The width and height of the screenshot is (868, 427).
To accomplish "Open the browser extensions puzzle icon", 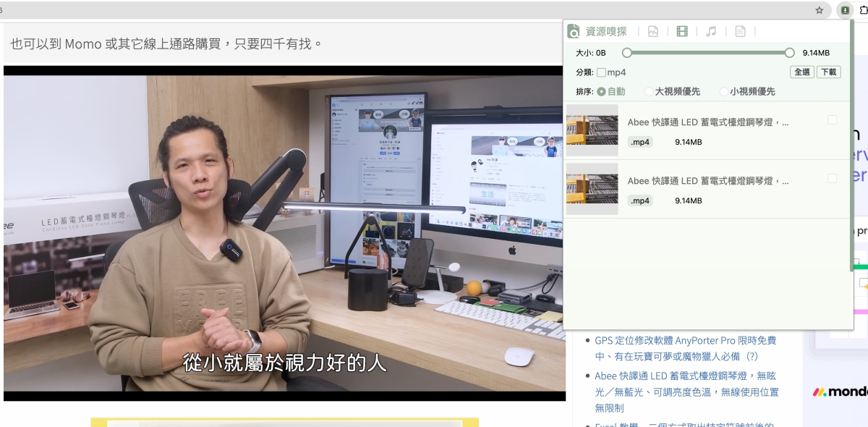I will (x=864, y=10).
